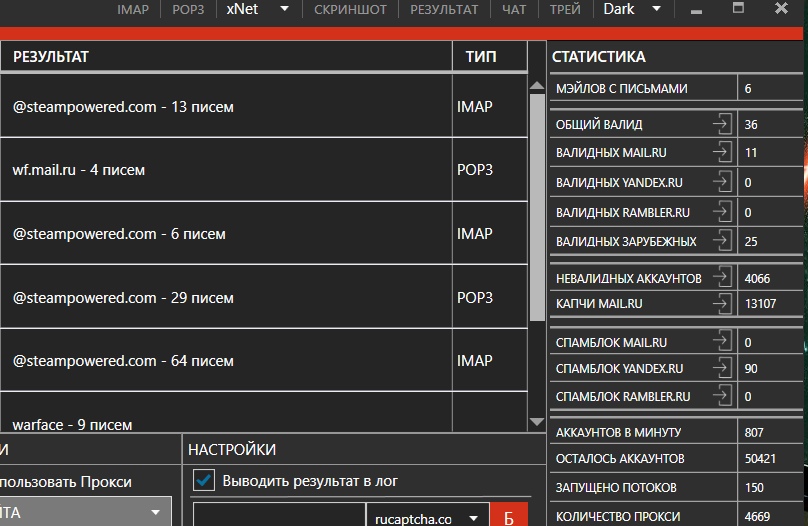Click export arrow icon for СПАМБЛОК RAMBLER.RU
Screen dimensions: 808x526
tap(722, 396)
